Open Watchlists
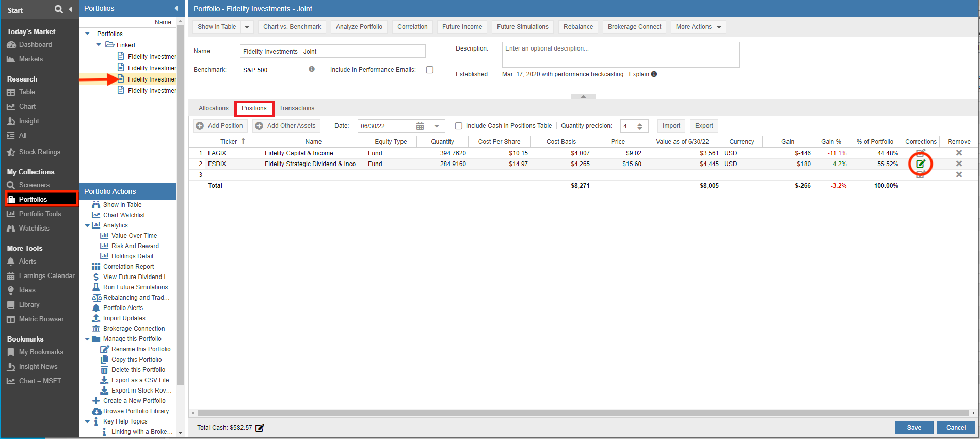This screenshot has width=980, height=439. coord(28,229)
